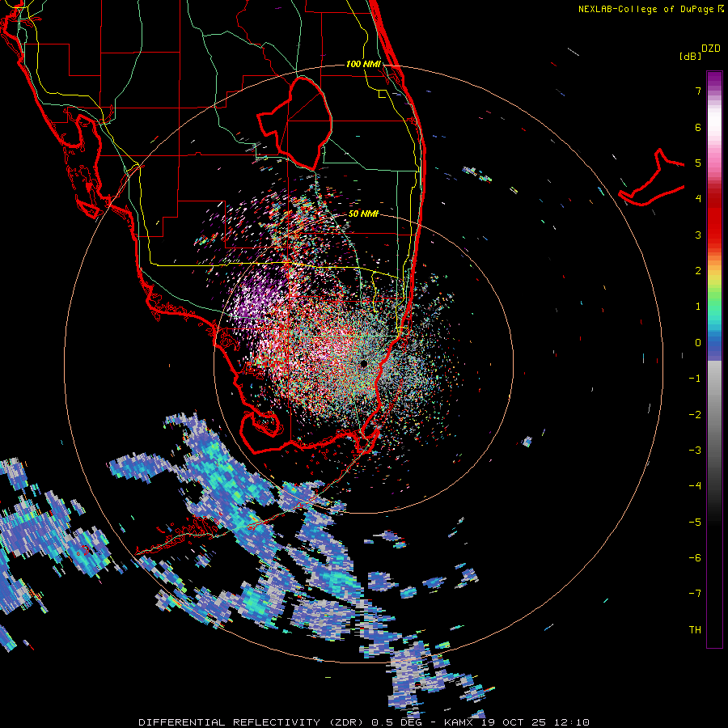The image size is (728, 728).
Task: Click the 50 NMI range ring label
Action: pos(363,214)
